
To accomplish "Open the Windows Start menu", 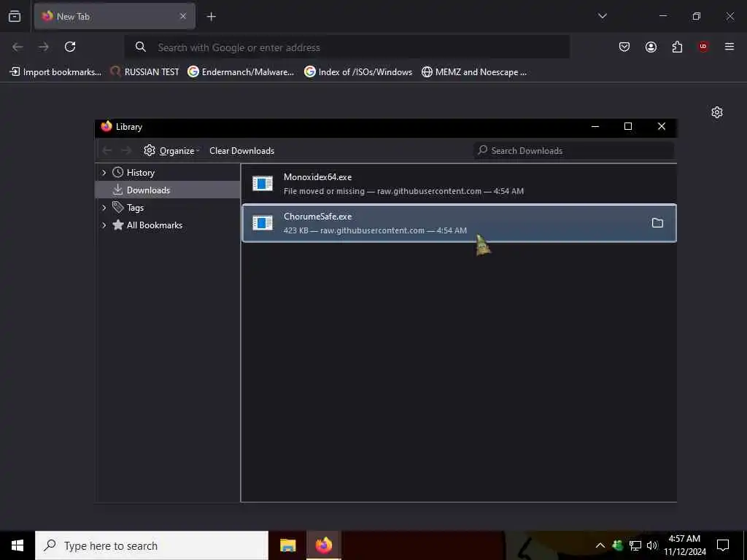I will [x=18, y=545].
